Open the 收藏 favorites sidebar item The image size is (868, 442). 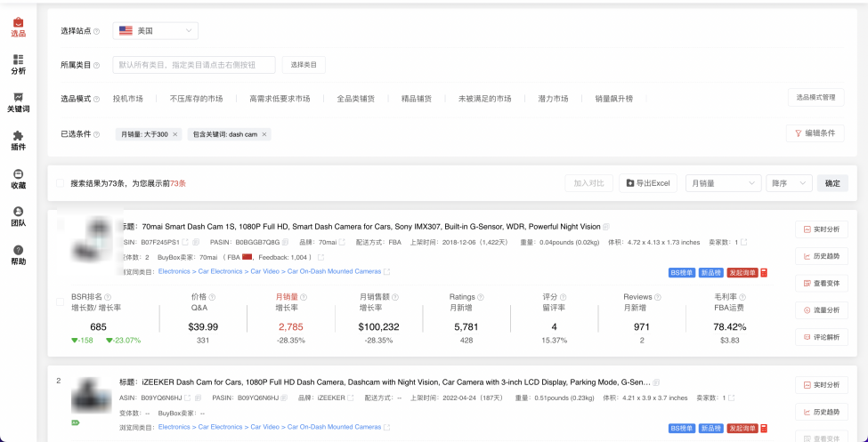point(19,180)
